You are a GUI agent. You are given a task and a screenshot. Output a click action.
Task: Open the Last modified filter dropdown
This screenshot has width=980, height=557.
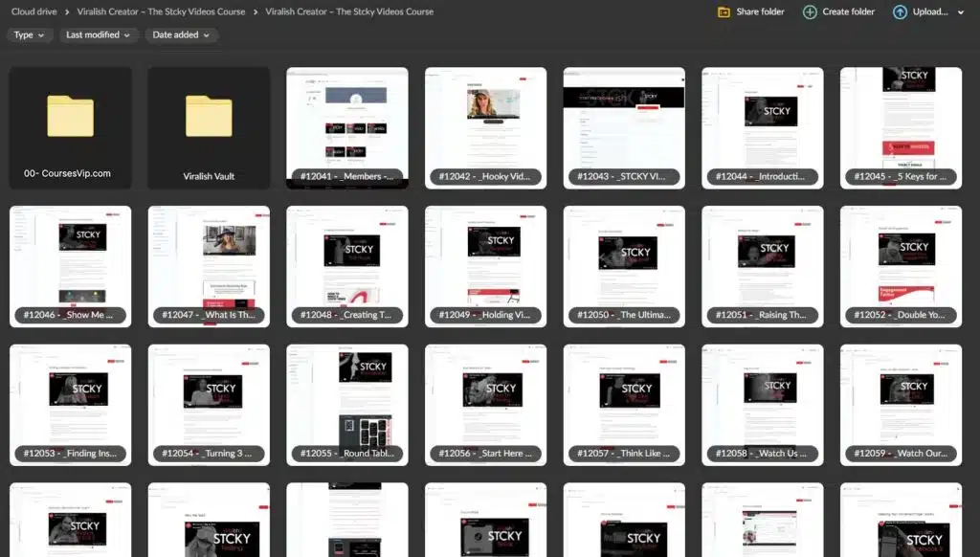(99, 35)
